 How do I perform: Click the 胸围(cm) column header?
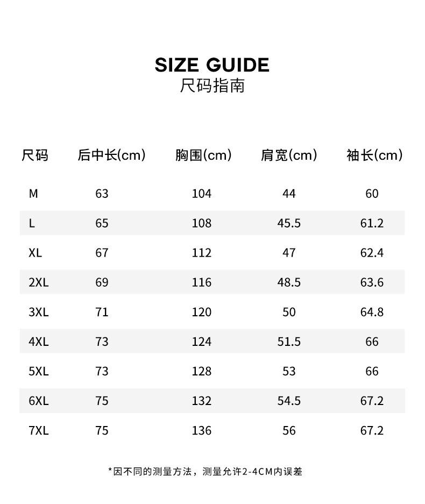203,155
